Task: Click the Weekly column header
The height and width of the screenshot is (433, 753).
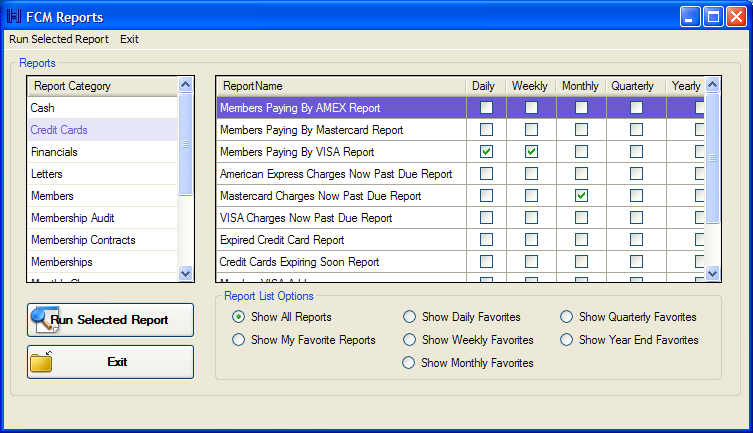Action: [531, 86]
